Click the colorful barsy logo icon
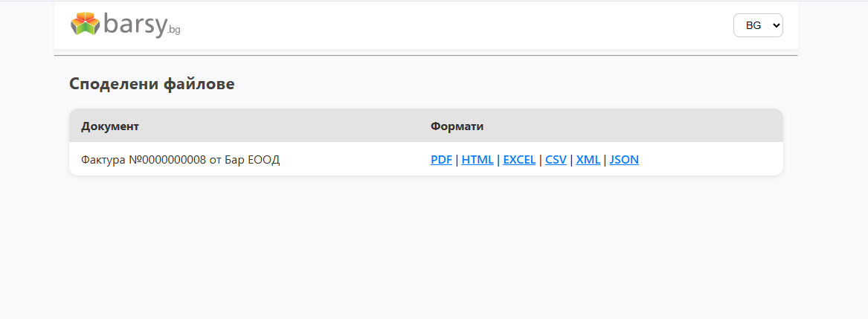Image resolution: width=868 pixels, height=319 pixels. pyautogui.click(x=85, y=24)
